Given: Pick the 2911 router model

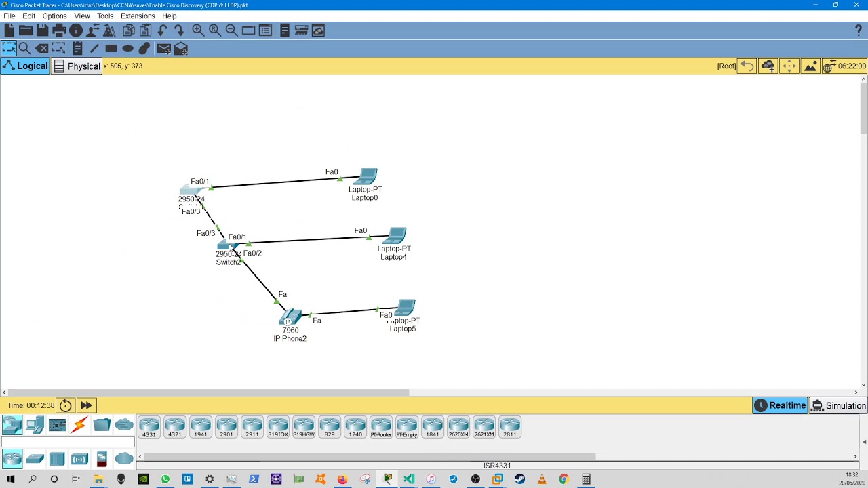Looking at the screenshot, I should coord(252,427).
